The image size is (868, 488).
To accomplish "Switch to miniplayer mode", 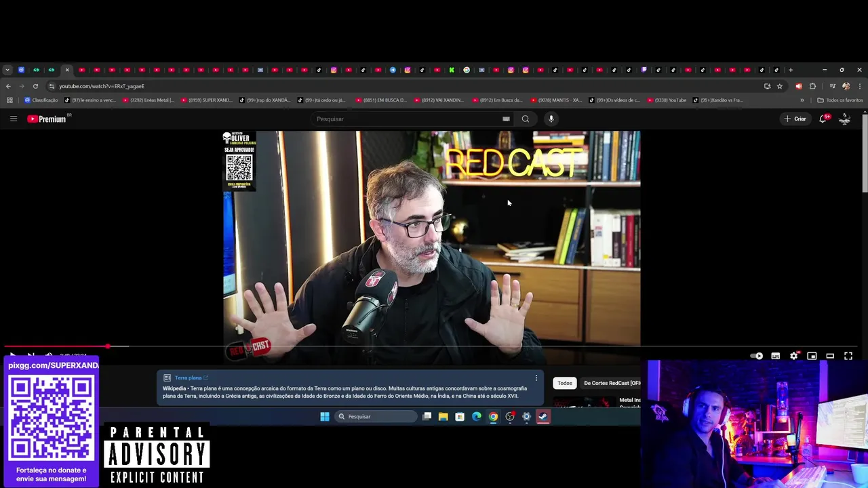I will click(812, 356).
